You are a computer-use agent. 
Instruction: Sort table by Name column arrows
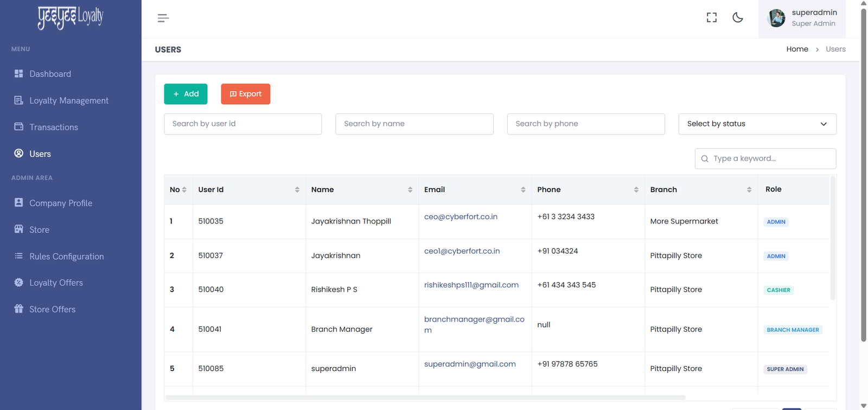[x=410, y=190]
